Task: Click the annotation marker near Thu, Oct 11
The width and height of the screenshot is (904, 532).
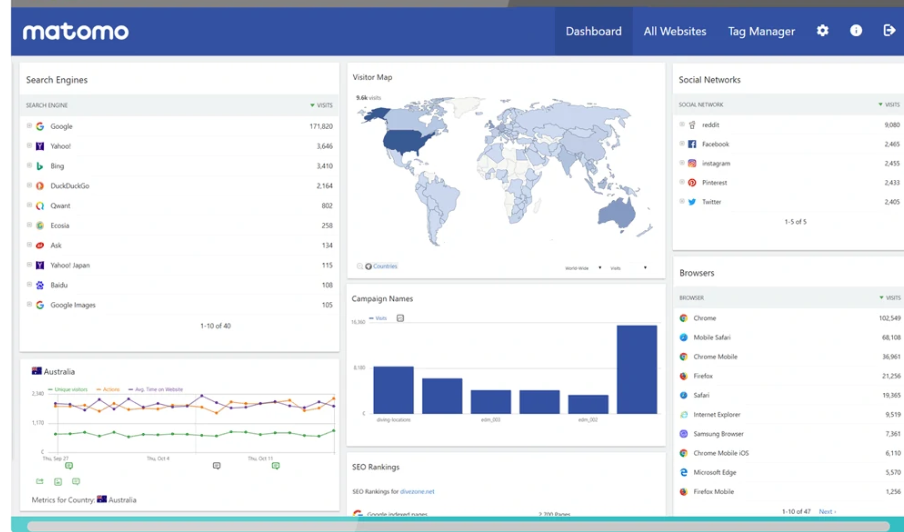Action: point(276,466)
